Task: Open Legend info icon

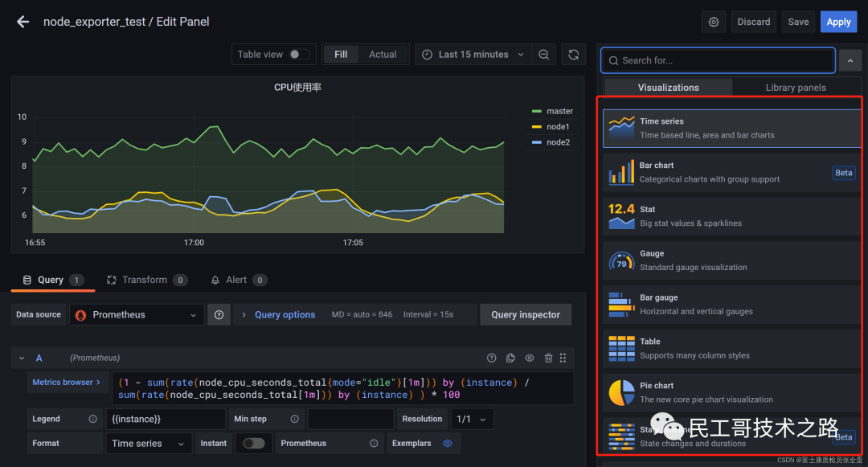Action: 93,419
